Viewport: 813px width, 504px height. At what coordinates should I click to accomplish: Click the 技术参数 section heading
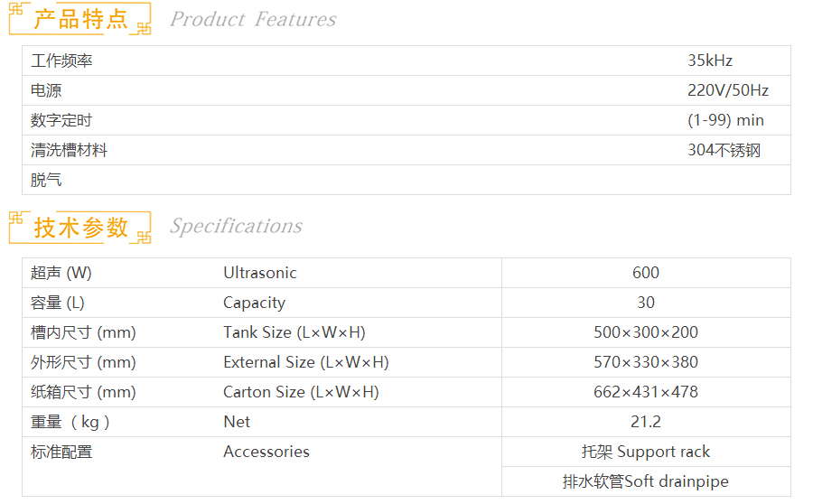coord(81,227)
